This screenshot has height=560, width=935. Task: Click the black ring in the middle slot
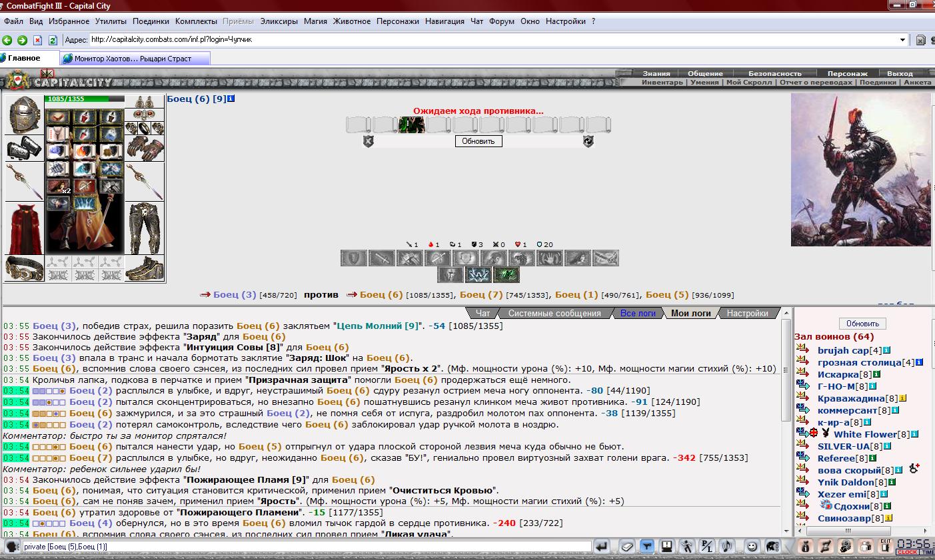[144, 129]
